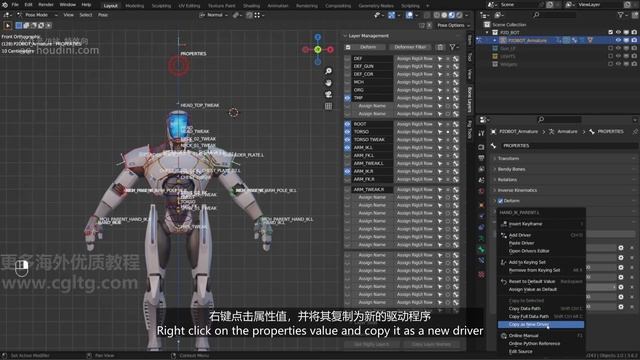Switch to the Geometry Nodes workspace tab

click(x=376, y=6)
